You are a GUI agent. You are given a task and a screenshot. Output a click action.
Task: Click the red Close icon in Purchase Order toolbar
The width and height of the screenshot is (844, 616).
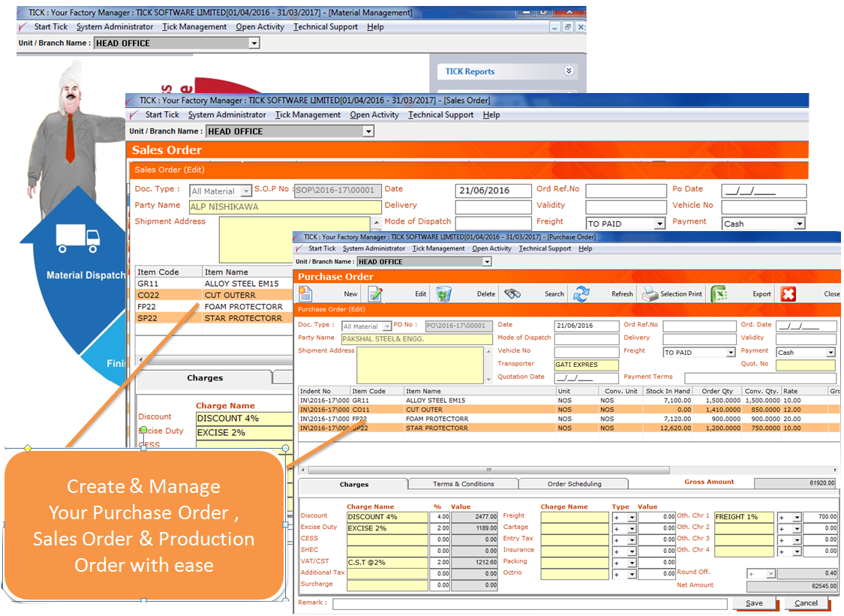tap(788, 294)
